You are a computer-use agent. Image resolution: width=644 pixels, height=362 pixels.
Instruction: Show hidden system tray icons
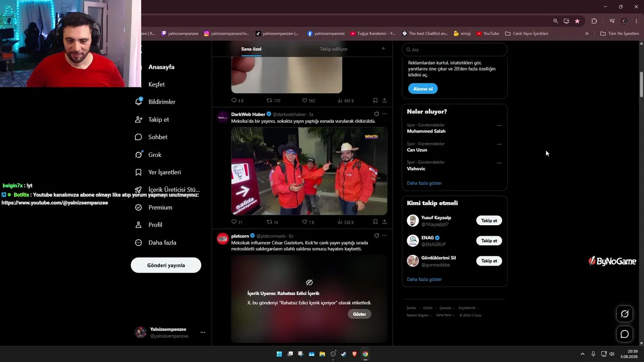click(583, 354)
